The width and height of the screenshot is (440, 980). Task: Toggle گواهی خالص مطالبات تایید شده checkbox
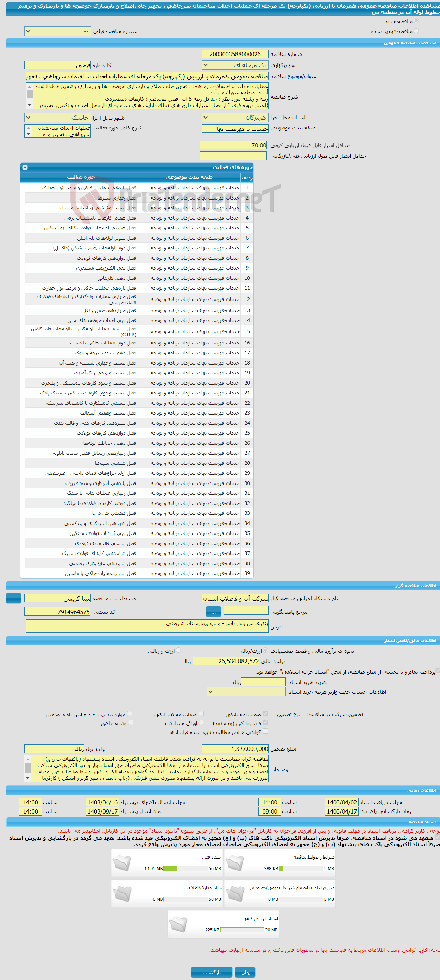265,731
